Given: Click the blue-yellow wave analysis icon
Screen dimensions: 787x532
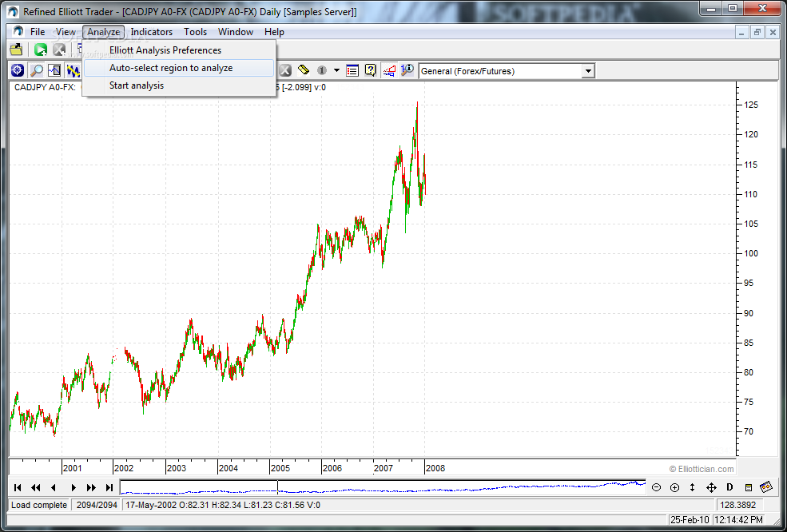Looking at the screenshot, I should tap(74, 71).
